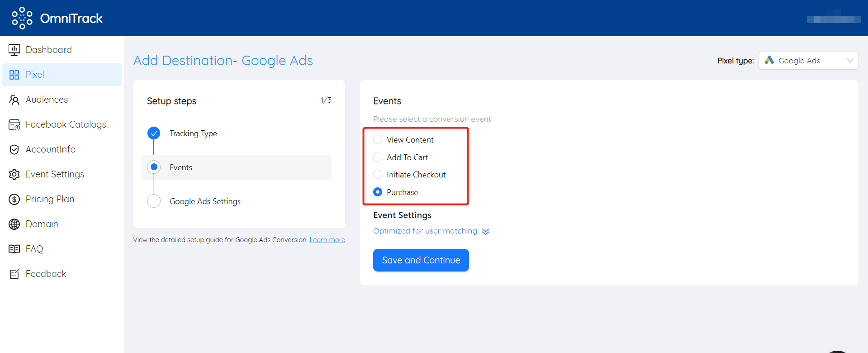
Task: Click the OmniTrack brand name
Action: [71, 18]
